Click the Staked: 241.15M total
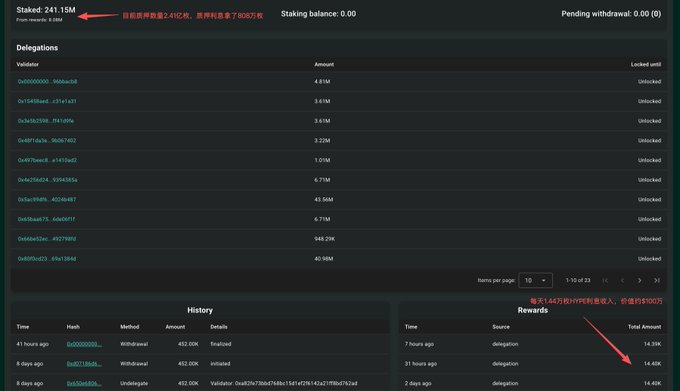 point(46,10)
